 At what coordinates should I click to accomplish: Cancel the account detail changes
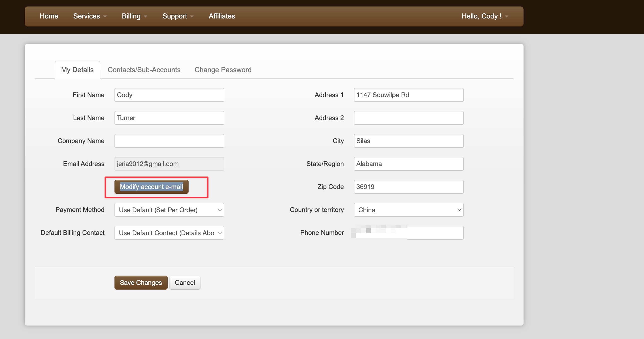point(185,282)
